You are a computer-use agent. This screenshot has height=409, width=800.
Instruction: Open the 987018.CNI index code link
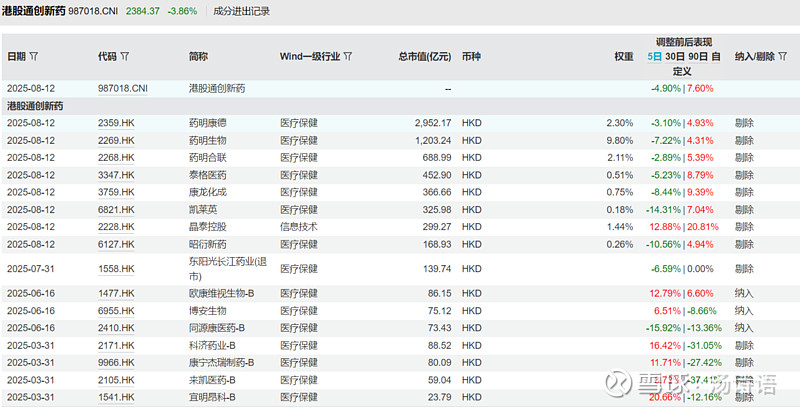pyautogui.click(x=122, y=89)
